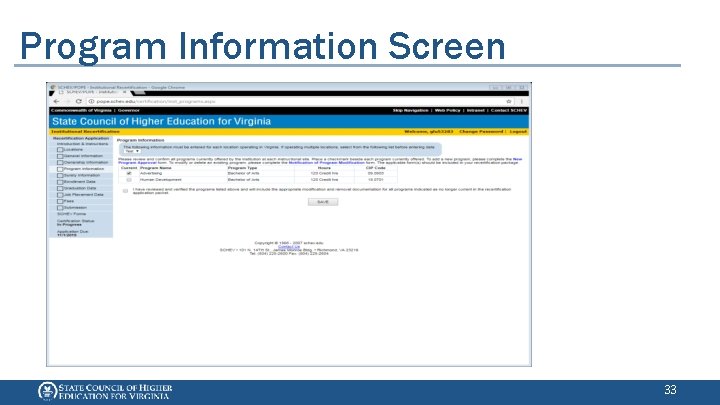The height and width of the screenshot is (405, 720).
Task: Click the browser back arrow
Action: (56, 101)
